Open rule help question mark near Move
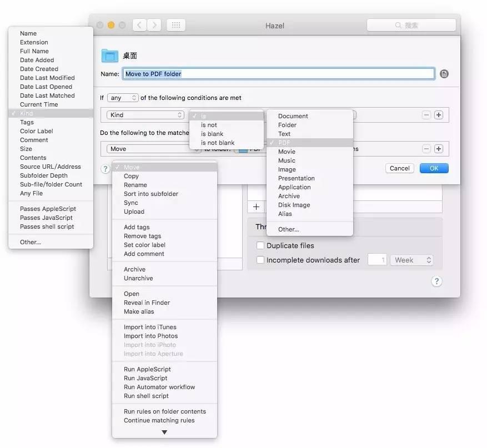This screenshot has width=487, height=448. click(x=106, y=169)
